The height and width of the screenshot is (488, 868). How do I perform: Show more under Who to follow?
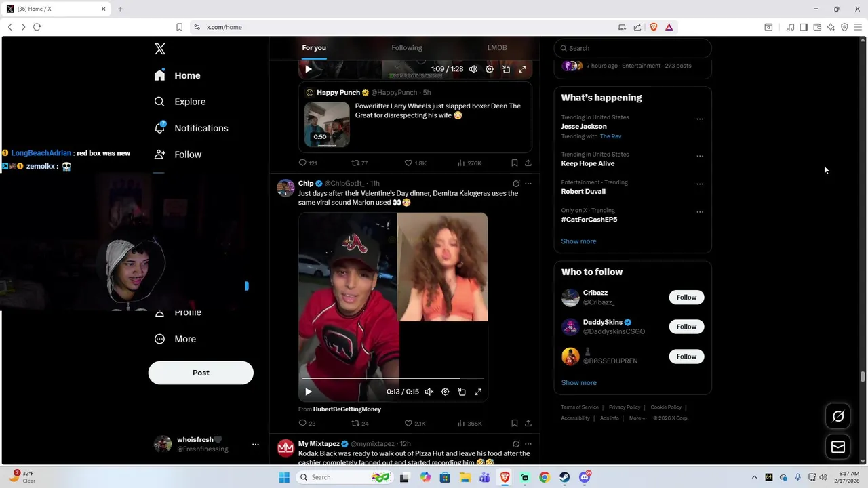tap(578, 383)
